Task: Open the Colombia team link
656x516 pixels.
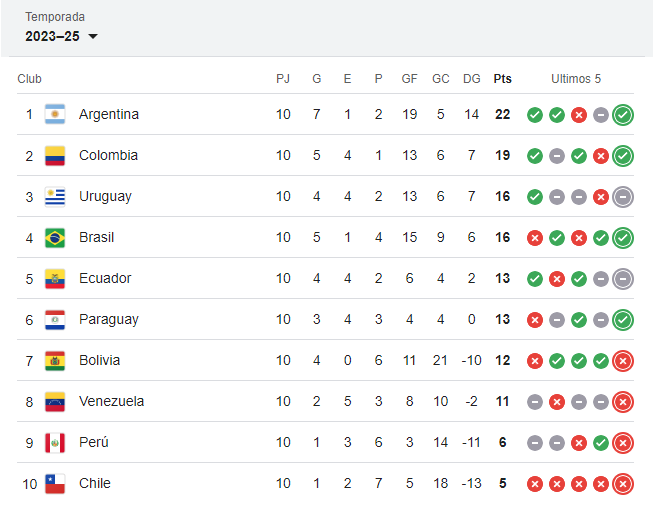Action: (108, 155)
